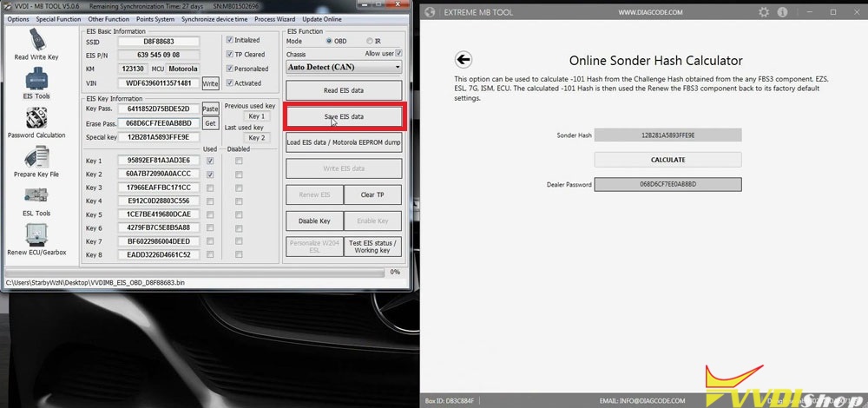The height and width of the screenshot is (408, 868).
Task: Open the Options menu
Action: pos(18,19)
